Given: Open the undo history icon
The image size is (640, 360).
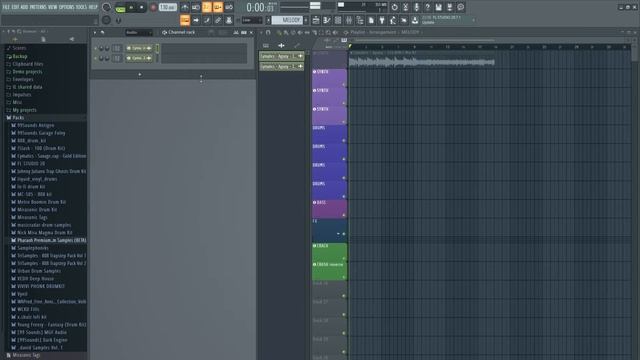Looking at the screenshot, I should coord(394,7).
